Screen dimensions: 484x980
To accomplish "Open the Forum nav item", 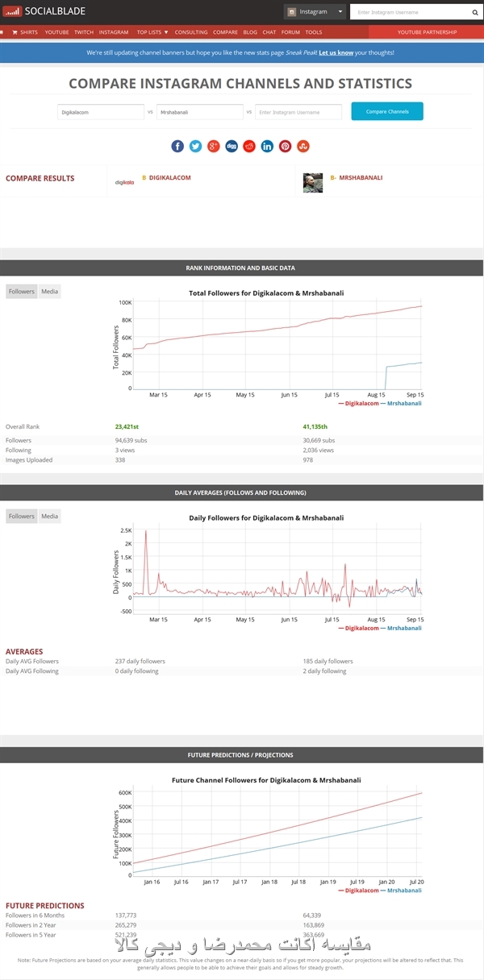I will 290,32.
